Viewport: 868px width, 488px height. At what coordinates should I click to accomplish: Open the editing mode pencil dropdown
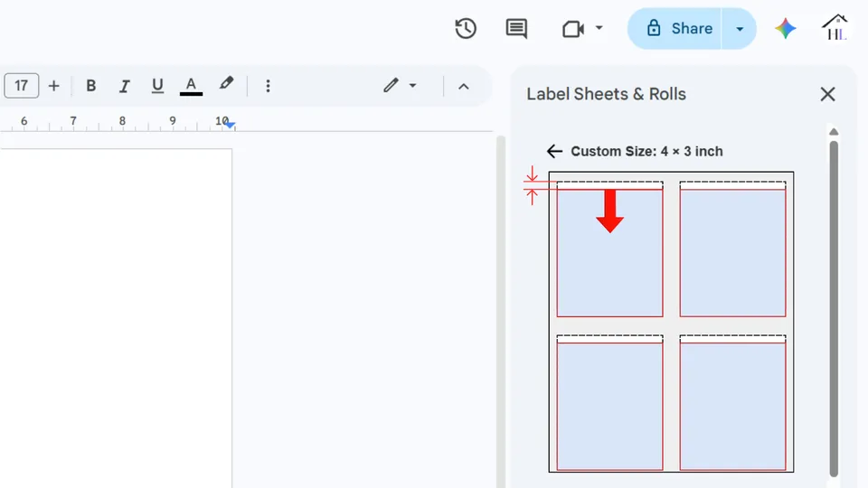click(x=400, y=85)
